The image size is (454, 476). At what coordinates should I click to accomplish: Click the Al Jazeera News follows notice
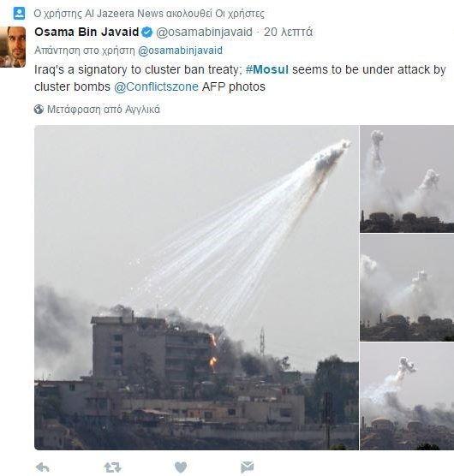(x=149, y=14)
